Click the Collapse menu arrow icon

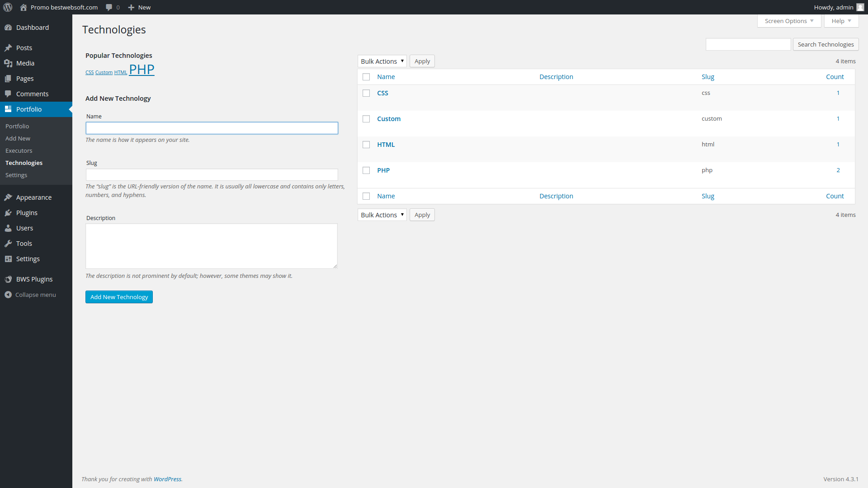tap(8, 295)
